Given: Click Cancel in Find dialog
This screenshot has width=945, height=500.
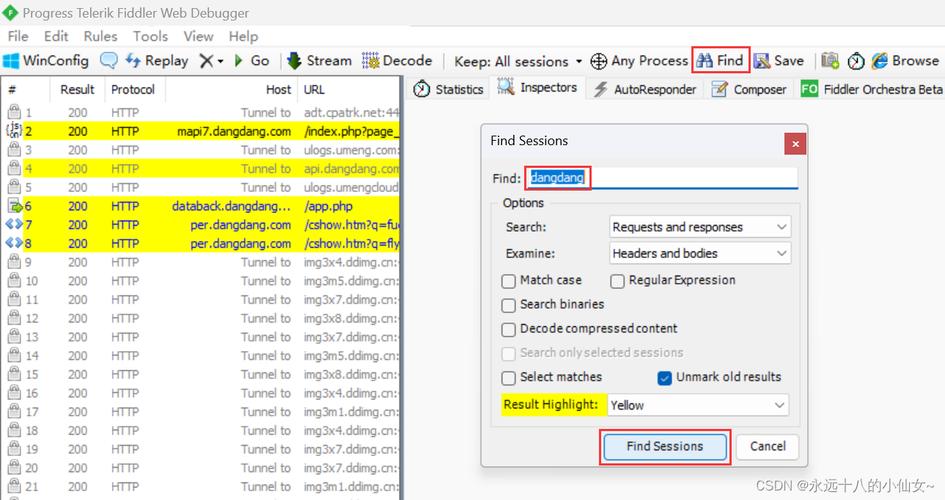Looking at the screenshot, I should (767, 446).
